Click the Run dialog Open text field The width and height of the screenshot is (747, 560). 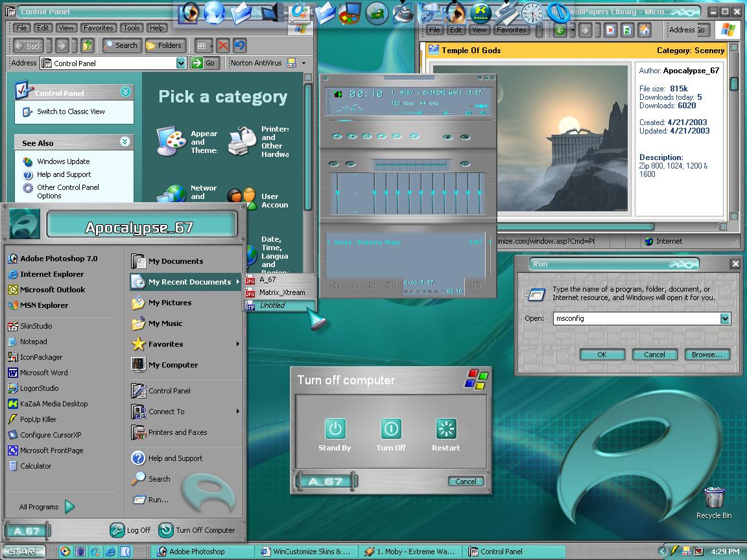pos(637,319)
